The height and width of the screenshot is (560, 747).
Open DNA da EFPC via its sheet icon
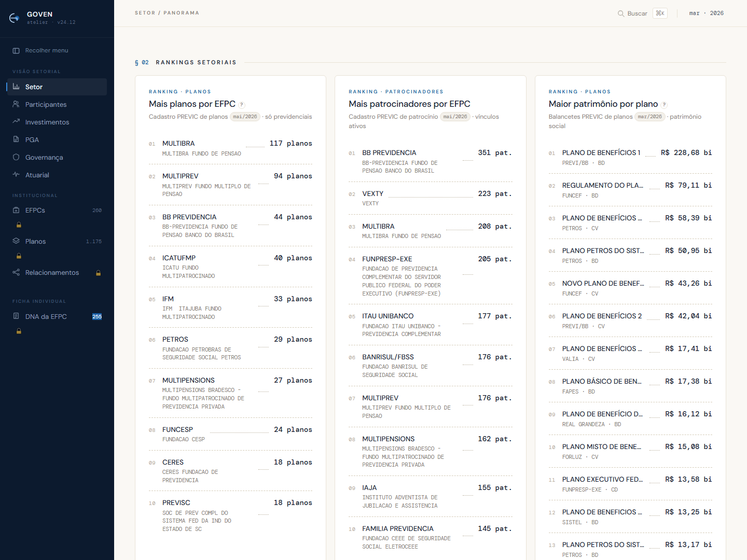click(16, 316)
